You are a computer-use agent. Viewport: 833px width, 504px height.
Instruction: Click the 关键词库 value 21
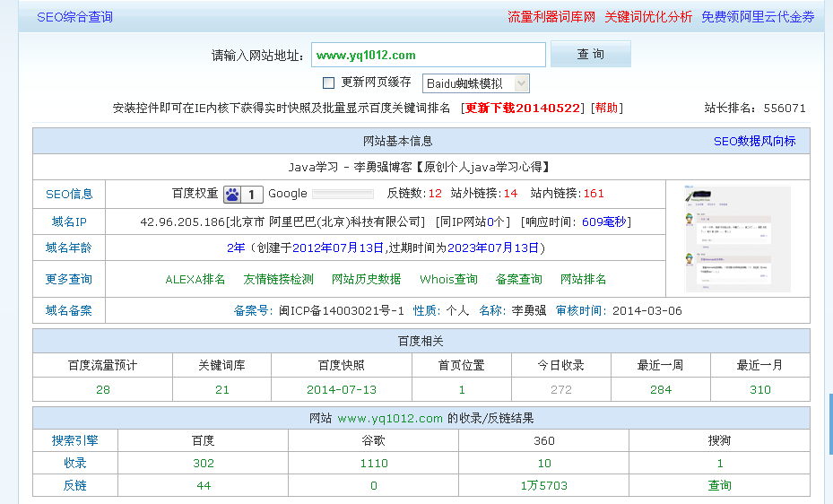(222, 390)
